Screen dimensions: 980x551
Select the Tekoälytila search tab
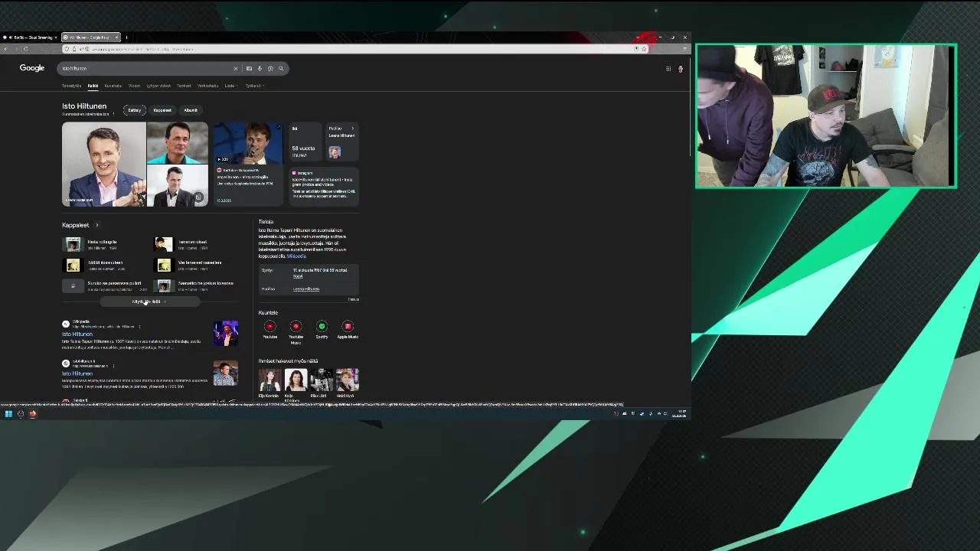(x=71, y=86)
